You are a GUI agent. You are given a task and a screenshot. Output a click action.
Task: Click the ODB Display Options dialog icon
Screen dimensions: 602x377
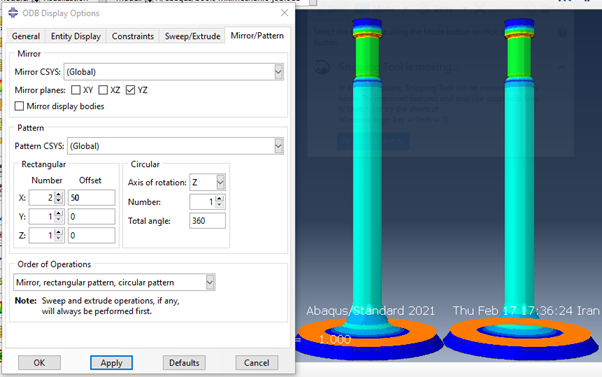coord(13,13)
